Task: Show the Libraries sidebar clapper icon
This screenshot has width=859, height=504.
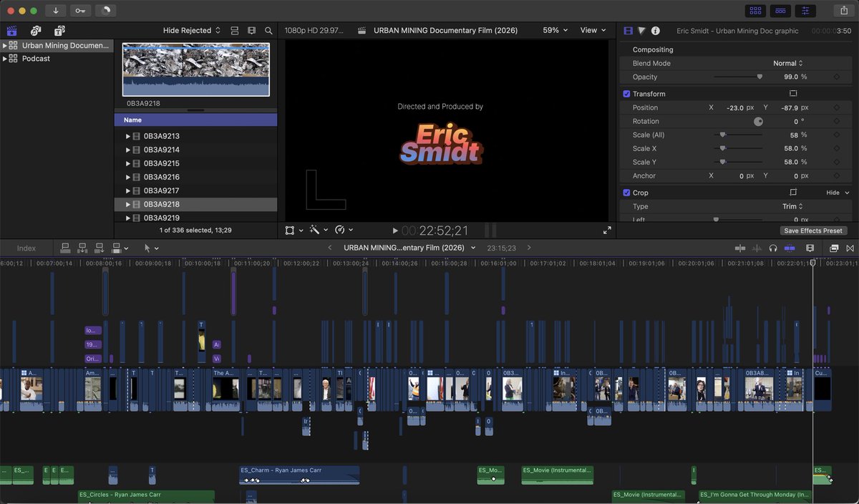Action: [11, 31]
